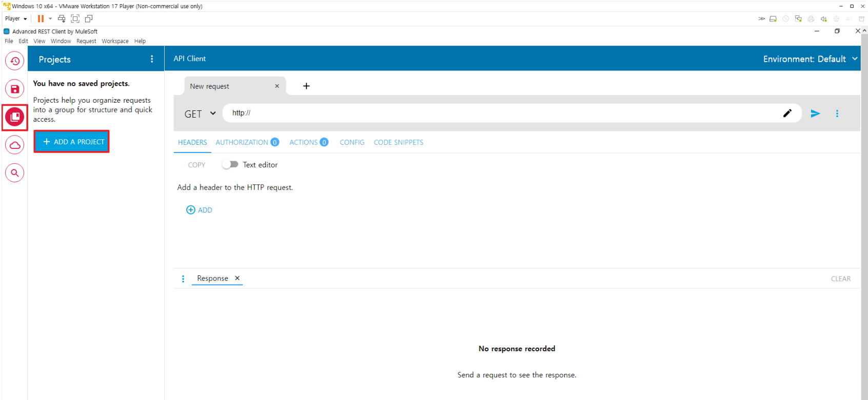Open the Edit menu
868x400 pixels.
click(24, 41)
